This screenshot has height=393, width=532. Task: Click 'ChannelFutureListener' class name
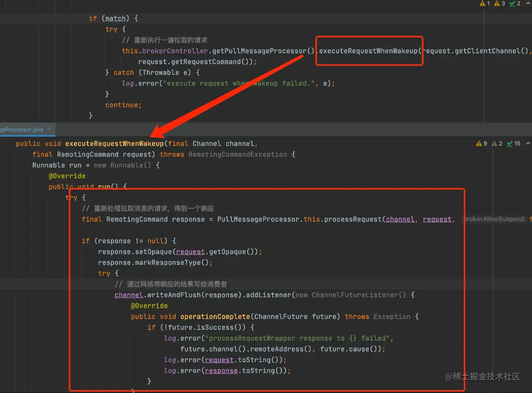[354, 295]
